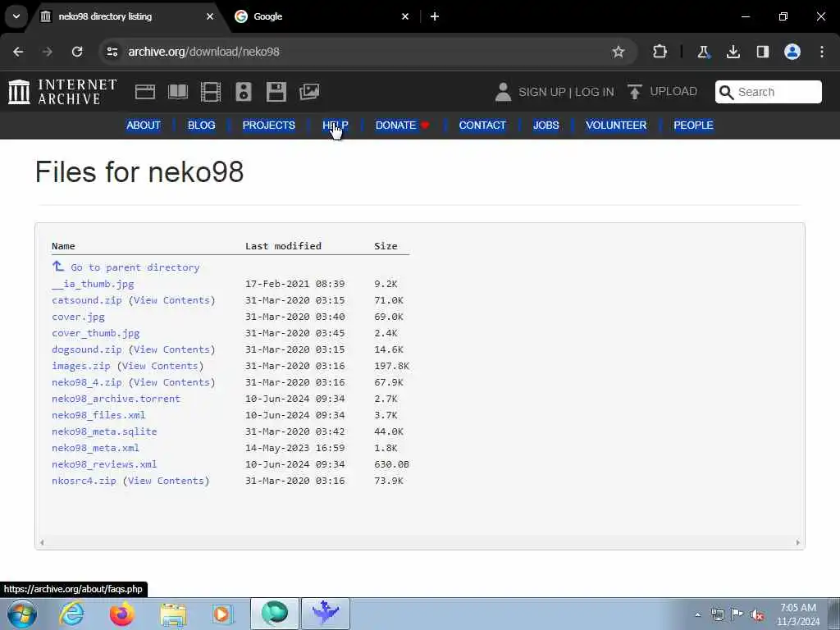This screenshot has height=630, width=840.
Task: Click the UPLOAD link text
Action: [x=673, y=92]
